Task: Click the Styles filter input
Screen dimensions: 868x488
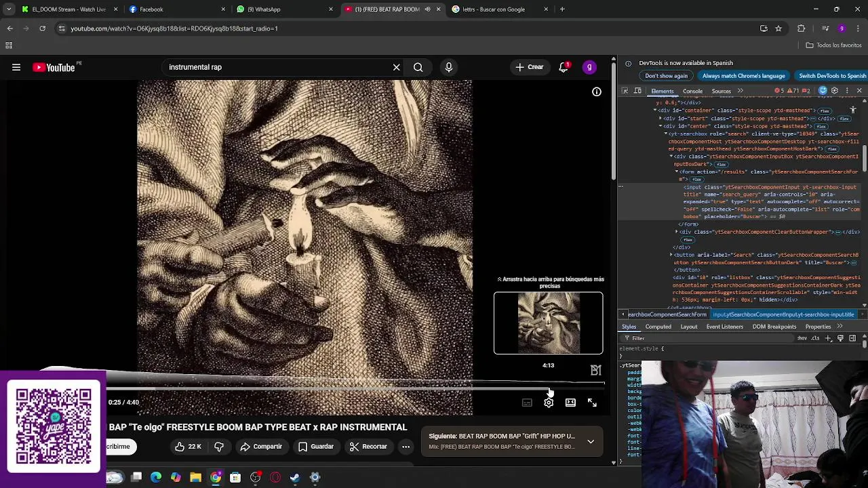Action: coord(705,338)
